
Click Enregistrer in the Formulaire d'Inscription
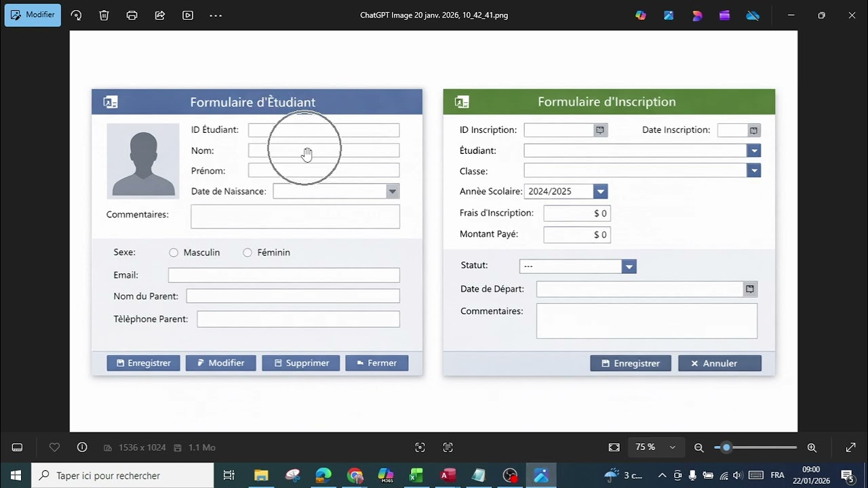tap(631, 363)
